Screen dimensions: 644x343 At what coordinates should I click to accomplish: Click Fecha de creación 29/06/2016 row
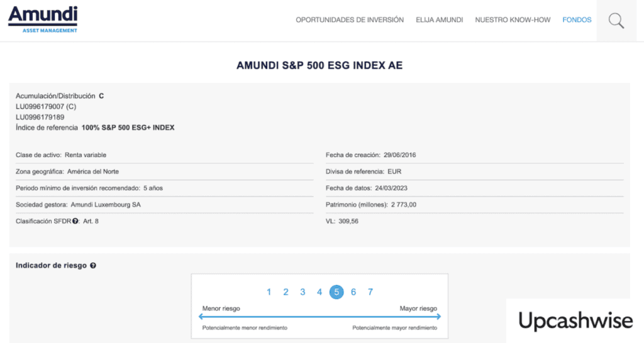coord(475,155)
